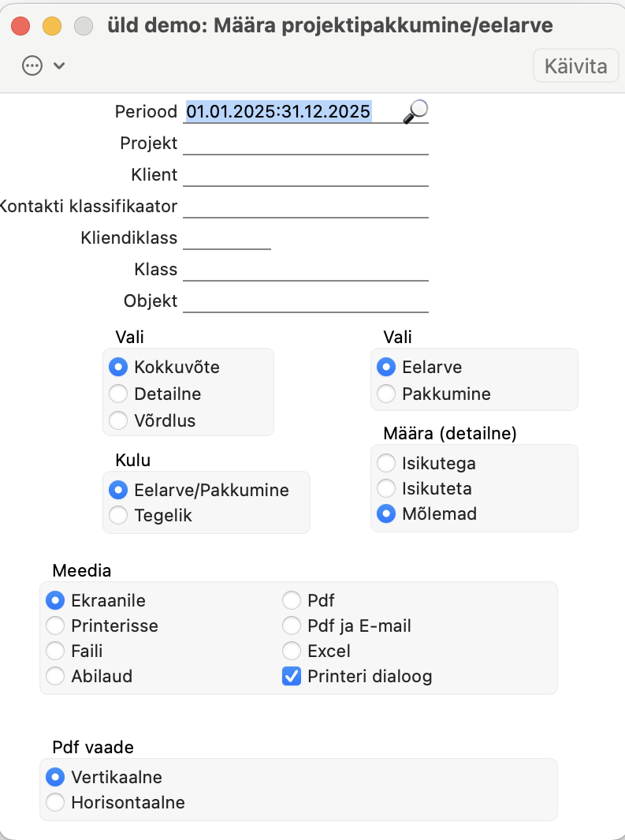Expand the chevron next to the ellipsis
Viewport: 625px width, 840px height.
(x=58, y=66)
